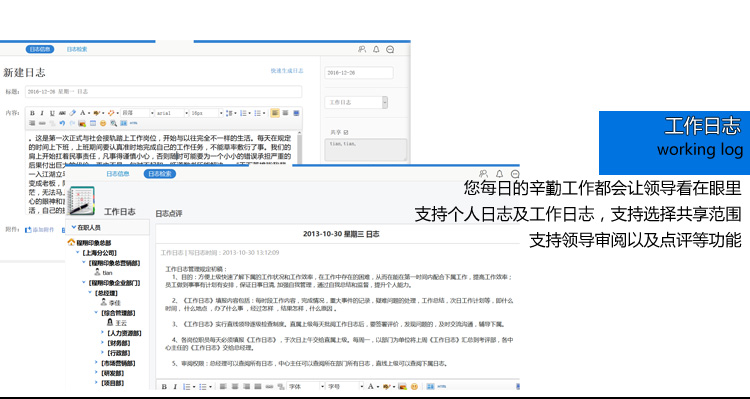This screenshot has height=399, width=750.
Task: Click the 标题 title input field
Action: pyautogui.click(x=164, y=91)
